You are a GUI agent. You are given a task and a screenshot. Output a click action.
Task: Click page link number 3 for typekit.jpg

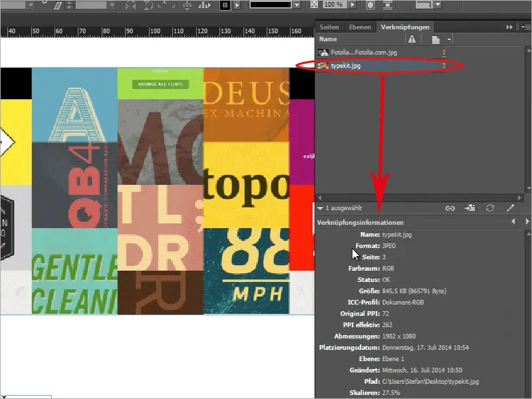click(444, 65)
